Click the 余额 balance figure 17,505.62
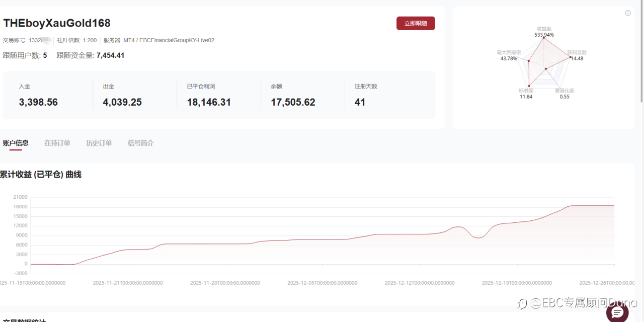644x322 pixels. [x=293, y=102]
